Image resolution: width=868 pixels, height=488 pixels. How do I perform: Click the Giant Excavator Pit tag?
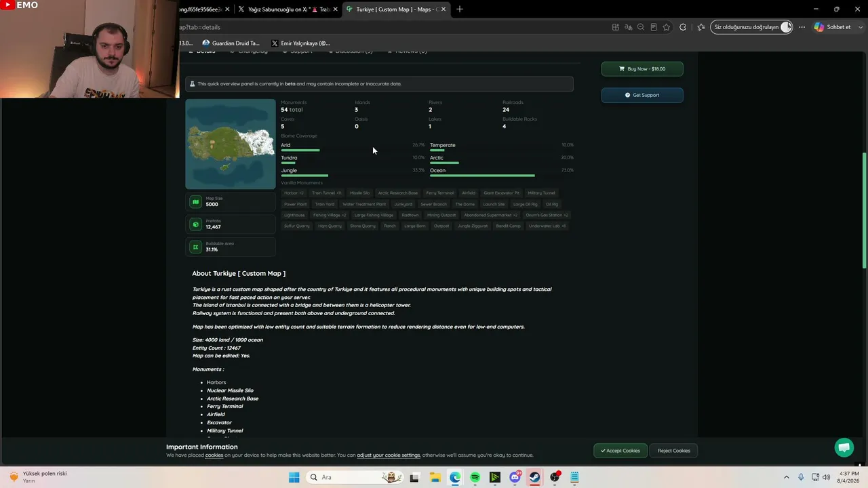pyautogui.click(x=502, y=193)
